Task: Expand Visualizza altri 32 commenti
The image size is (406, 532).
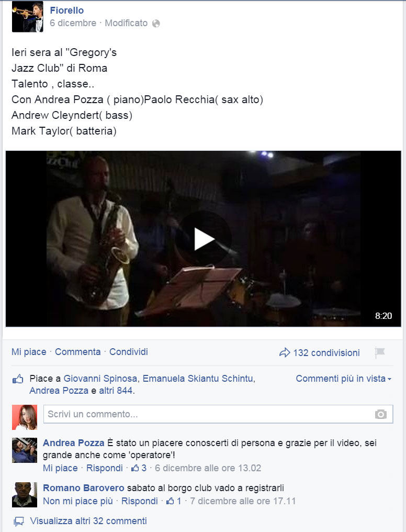Action: tap(88, 521)
